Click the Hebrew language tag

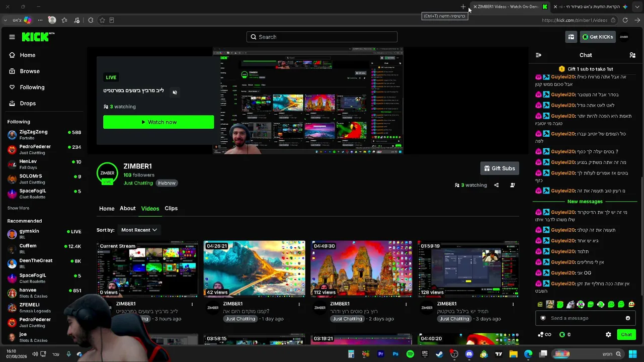click(x=167, y=183)
